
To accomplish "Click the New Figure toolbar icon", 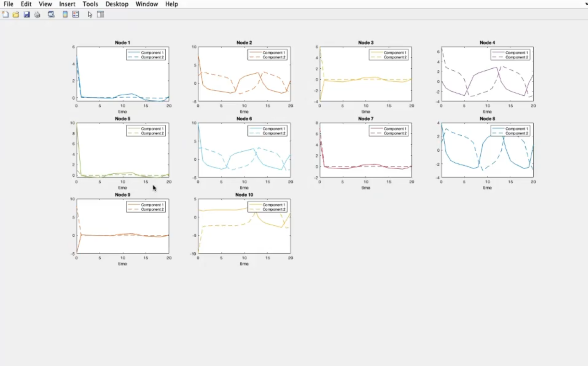I will click(5, 14).
